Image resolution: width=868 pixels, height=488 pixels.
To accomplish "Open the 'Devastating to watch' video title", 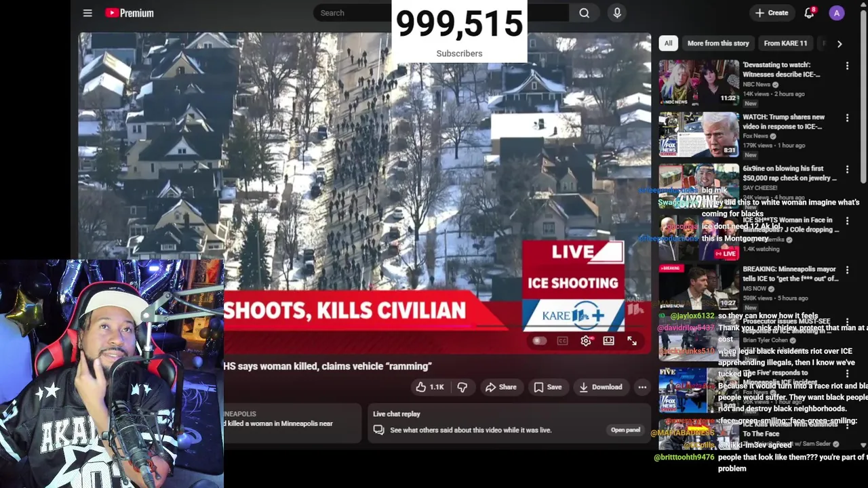I will point(781,70).
